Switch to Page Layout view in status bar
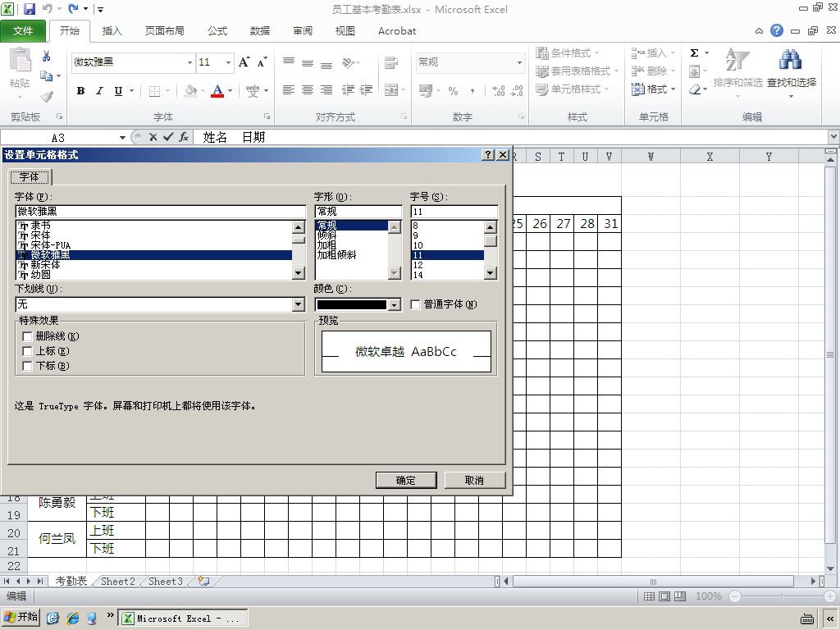Viewport: 840px width, 630px height. [664, 596]
